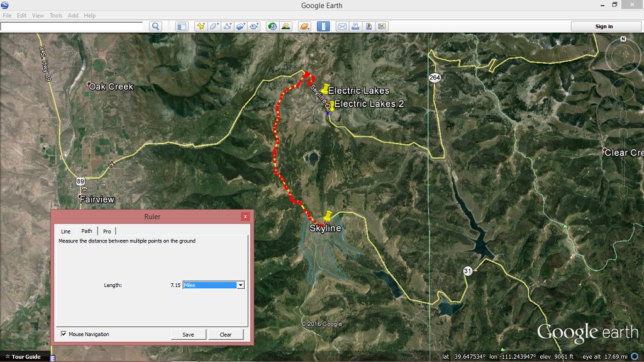Show historical imagery clock icon

click(272, 26)
